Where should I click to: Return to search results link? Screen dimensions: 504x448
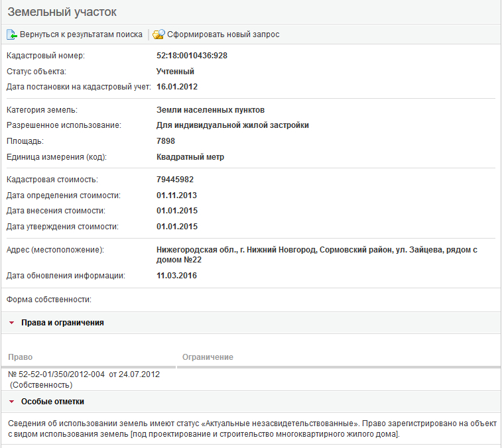(81, 34)
